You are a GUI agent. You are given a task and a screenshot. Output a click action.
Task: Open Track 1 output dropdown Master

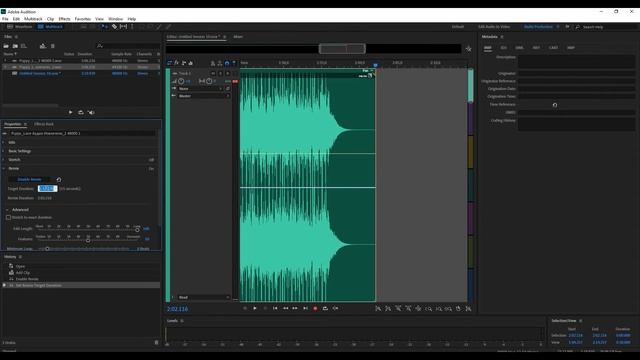click(204, 96)
